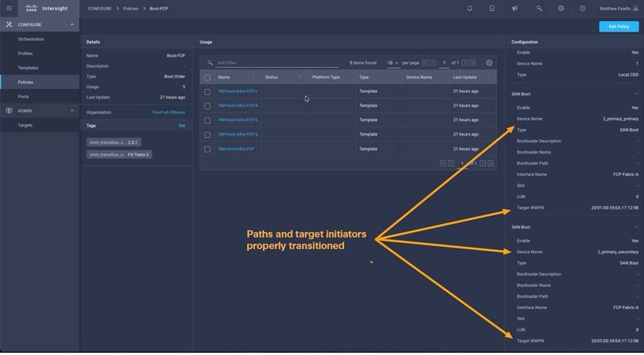Image resolution: width=644 pixels, height=355 pixels.
Task: Click the Boot-FCP name value in Details
Action: pos(175,56)
